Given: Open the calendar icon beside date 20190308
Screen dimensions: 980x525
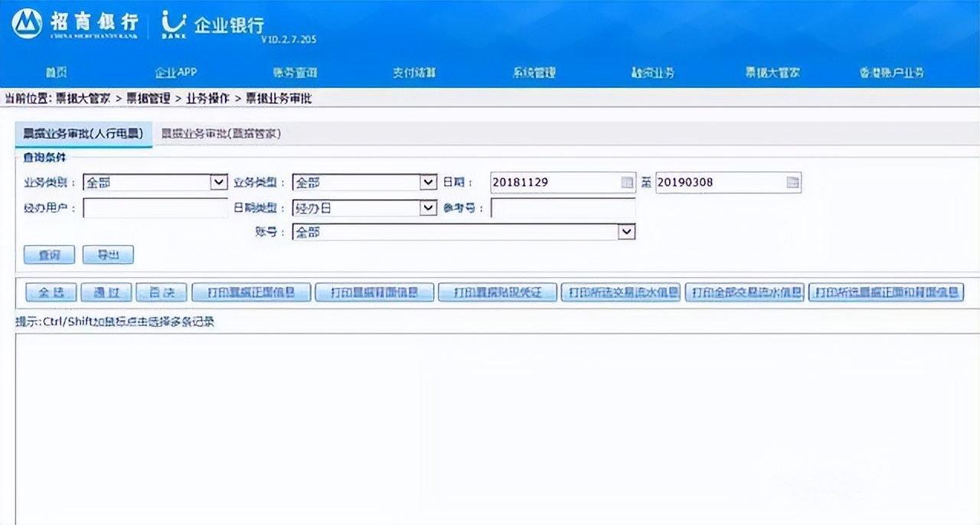Looking at the screenshot, I should tap(792, 182).
